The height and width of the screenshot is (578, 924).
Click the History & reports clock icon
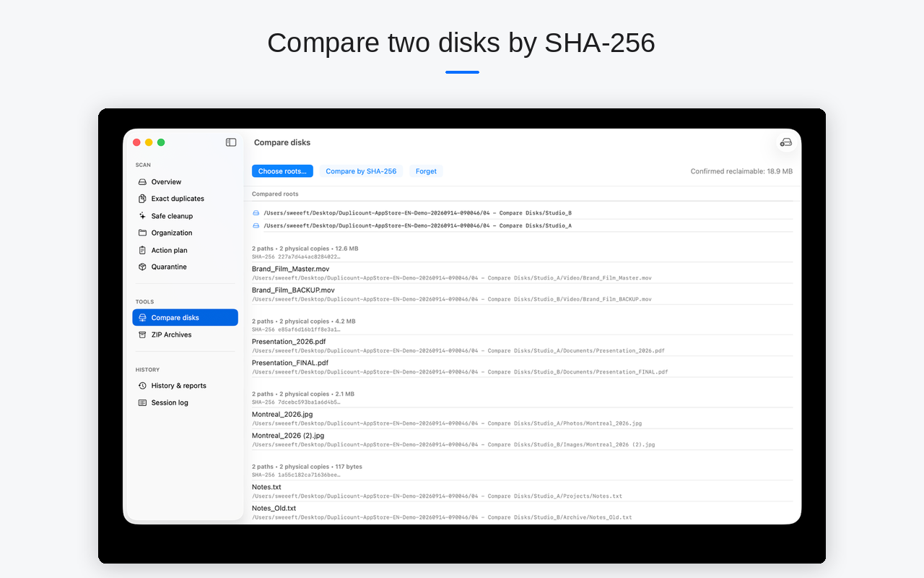pos(142,386)
